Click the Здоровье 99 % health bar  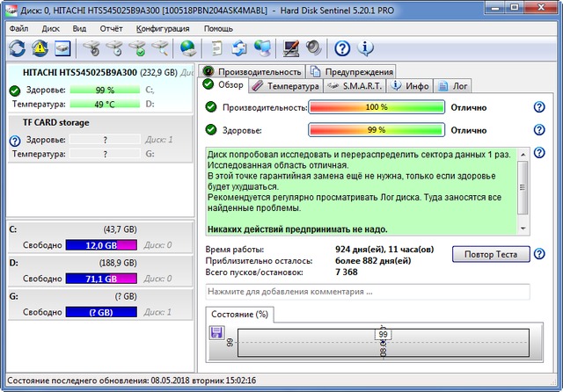[x=376, y=130]
